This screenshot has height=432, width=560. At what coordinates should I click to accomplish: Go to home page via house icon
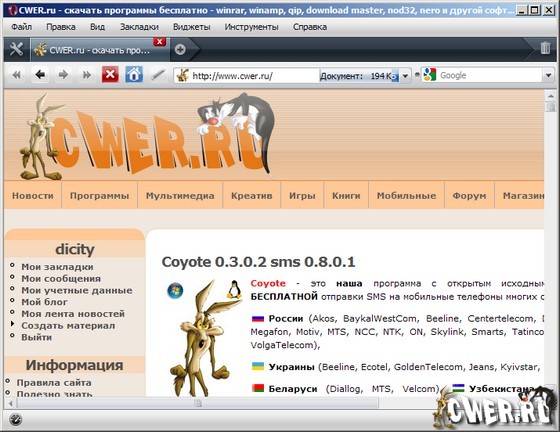pos(134,75)
